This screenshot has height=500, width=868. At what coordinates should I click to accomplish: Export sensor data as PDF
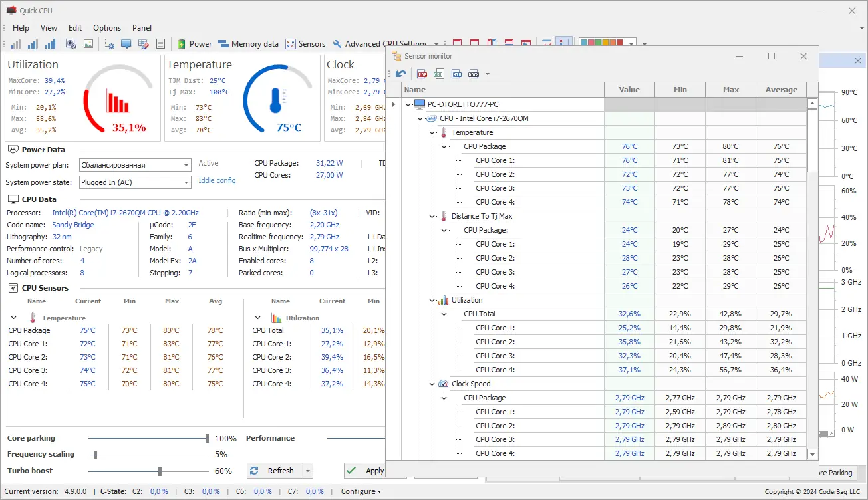[x=422, y=74]
